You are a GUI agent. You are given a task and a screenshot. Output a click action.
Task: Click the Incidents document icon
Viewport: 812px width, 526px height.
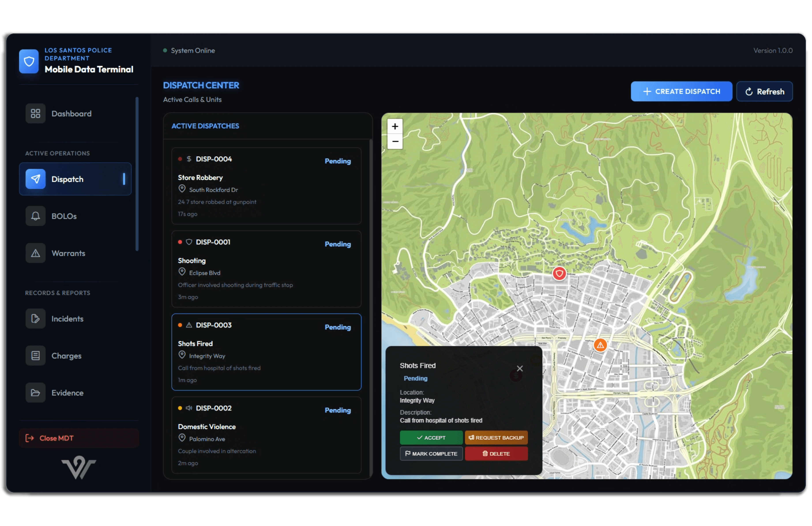pos(36,318)
